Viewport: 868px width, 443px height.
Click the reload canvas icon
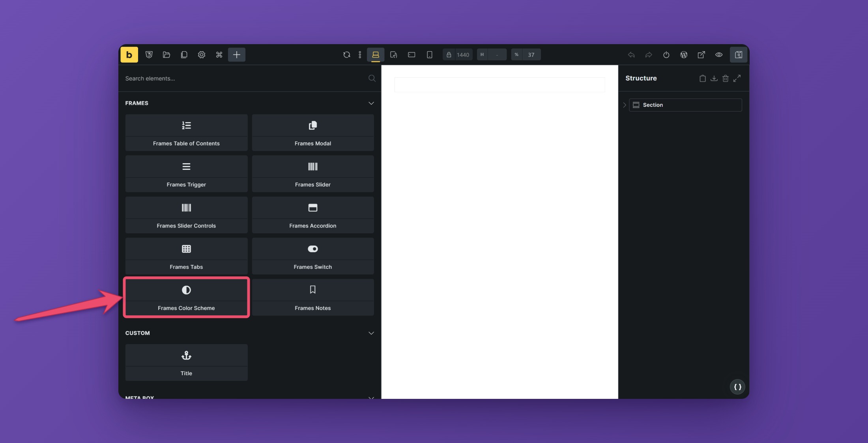[x=346, y=55]
